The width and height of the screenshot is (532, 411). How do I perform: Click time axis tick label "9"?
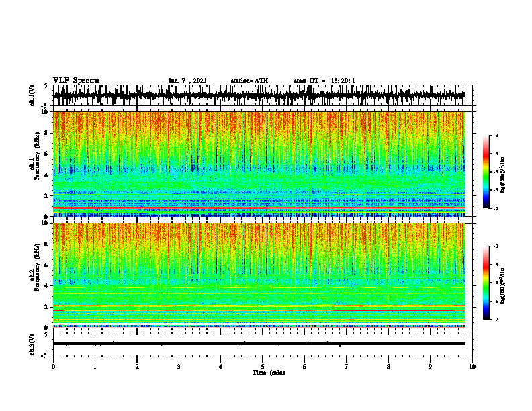(430, 367)
